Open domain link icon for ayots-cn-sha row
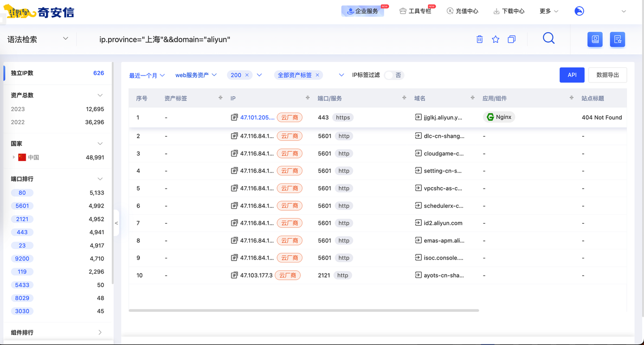This screenshot has height=345, width=644. (x=418, y=275)
